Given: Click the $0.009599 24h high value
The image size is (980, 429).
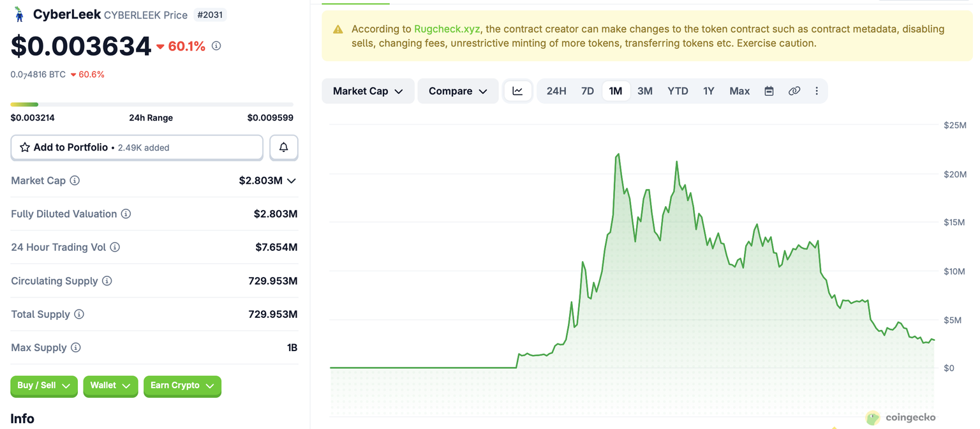Looking at the screenshot, I should 271,117.
